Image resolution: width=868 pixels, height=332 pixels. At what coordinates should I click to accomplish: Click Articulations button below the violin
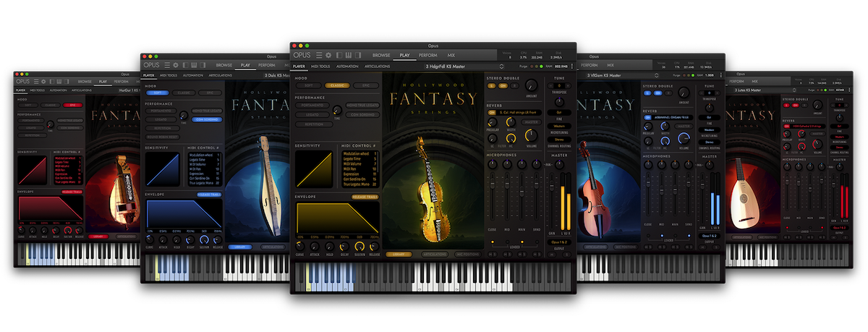(x=434, y=254)
